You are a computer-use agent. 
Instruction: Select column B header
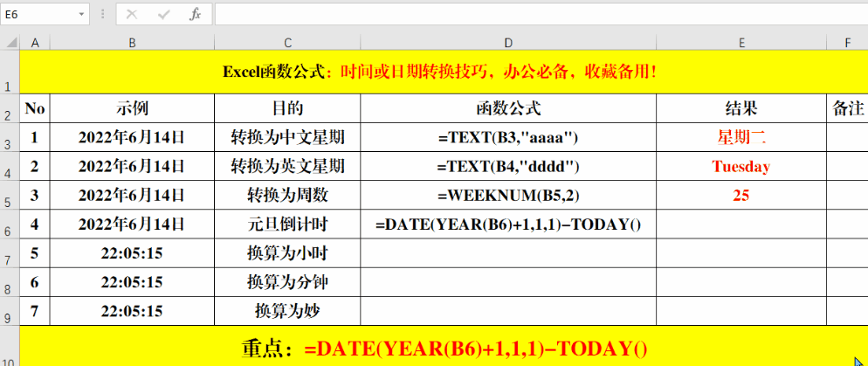pyautogui.click(x=133, y=43)
